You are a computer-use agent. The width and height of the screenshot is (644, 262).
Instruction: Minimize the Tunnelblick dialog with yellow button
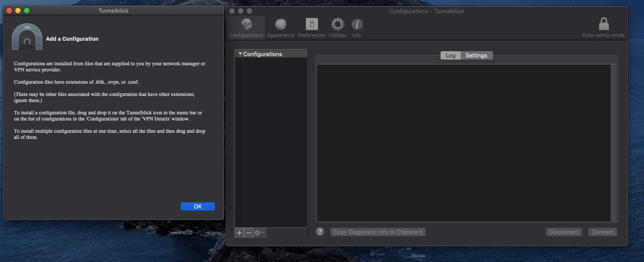click(x=18, y=11)
